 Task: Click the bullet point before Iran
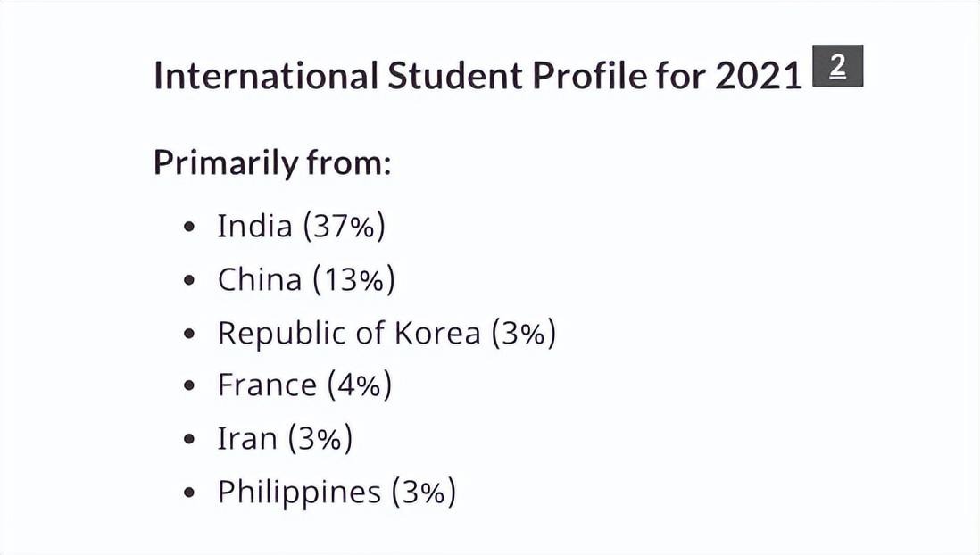(x=190, y=439)
